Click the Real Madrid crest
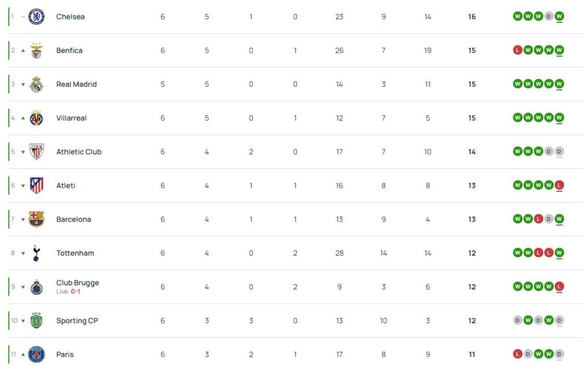 click(x=36, y=84)
